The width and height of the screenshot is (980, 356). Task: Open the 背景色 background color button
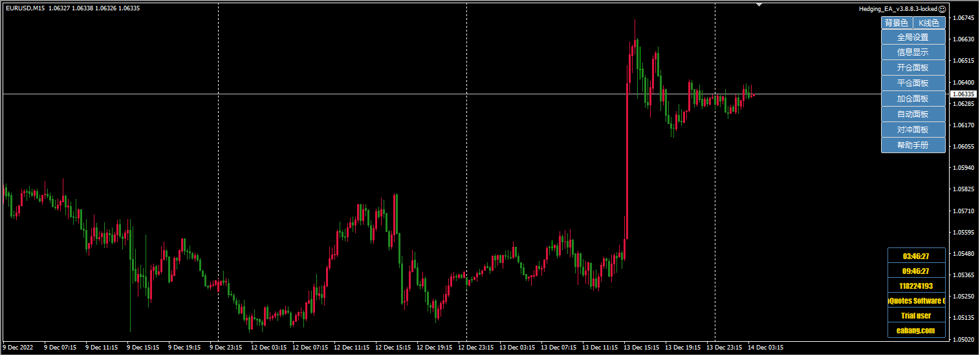897,23
